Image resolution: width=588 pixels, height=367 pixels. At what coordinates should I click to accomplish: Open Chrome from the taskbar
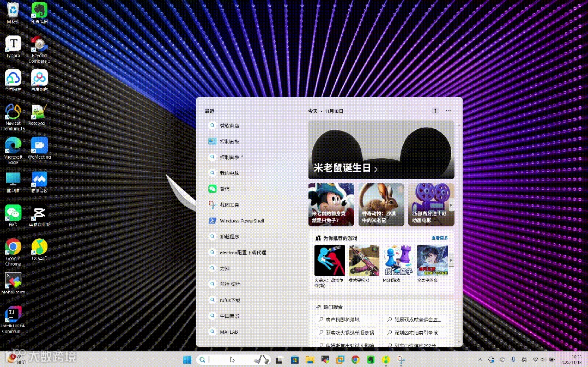click(355, 360)
